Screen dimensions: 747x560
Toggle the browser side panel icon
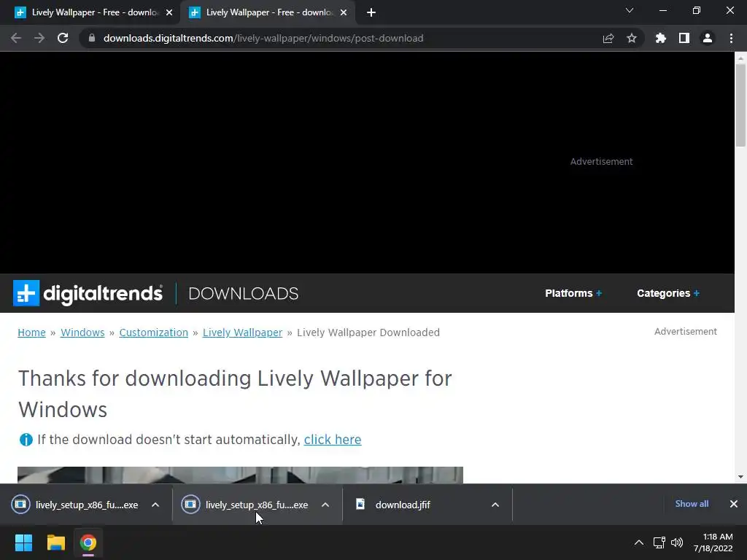[x=684, y=38]
